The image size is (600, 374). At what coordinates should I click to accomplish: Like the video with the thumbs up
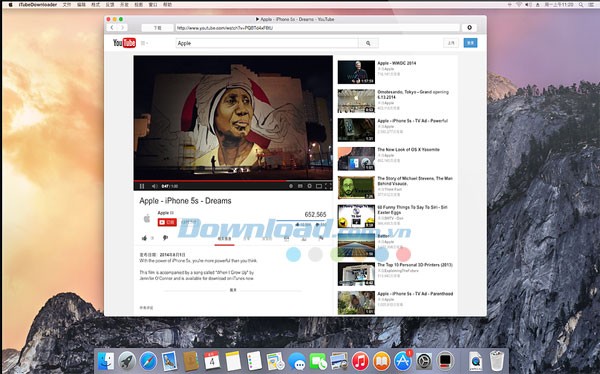pyautogui.click(x=145, y=238)
